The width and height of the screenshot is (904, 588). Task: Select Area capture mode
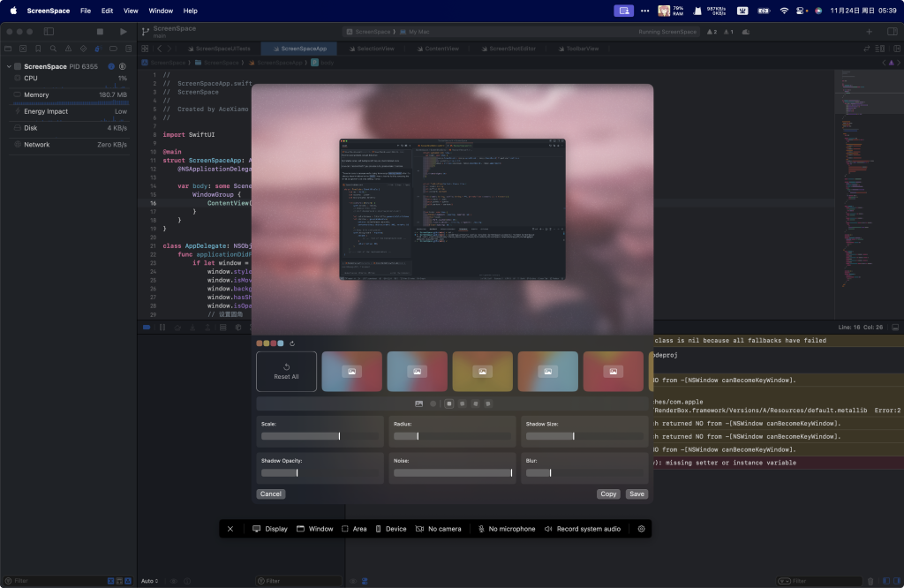point(354,529)
